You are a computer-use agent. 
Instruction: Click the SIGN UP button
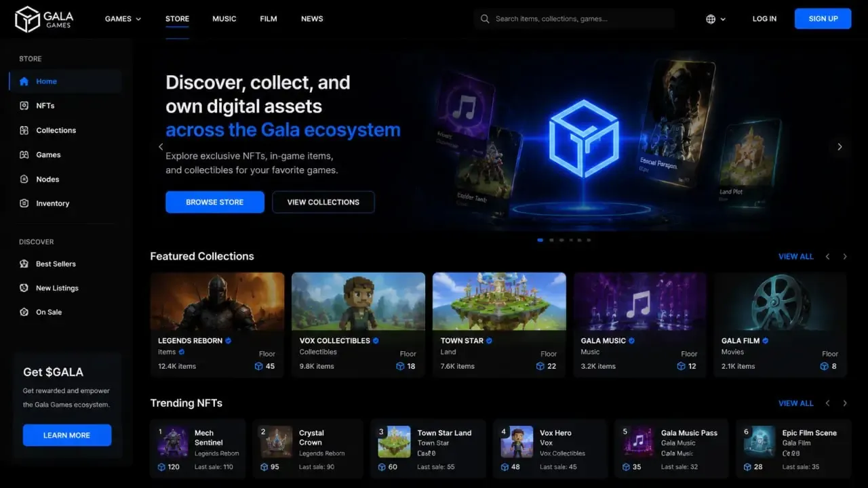tap(823, 19)
